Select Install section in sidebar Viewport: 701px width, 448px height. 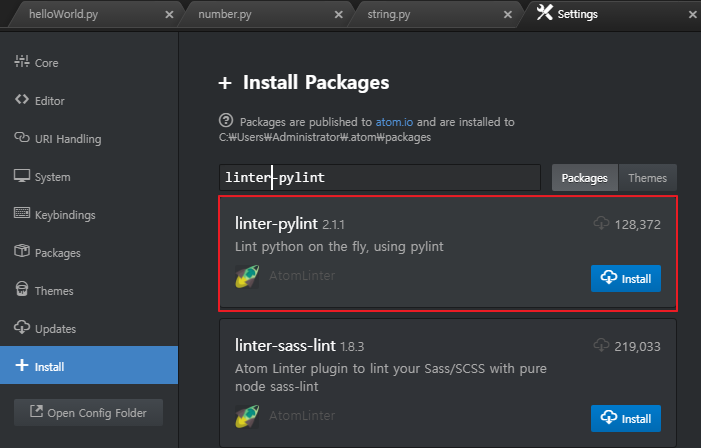[x=89, y=365]
